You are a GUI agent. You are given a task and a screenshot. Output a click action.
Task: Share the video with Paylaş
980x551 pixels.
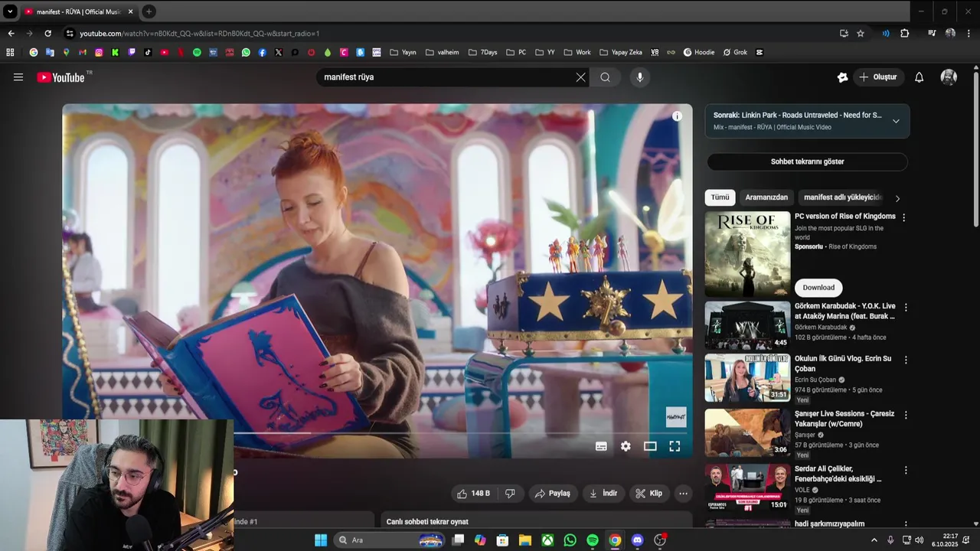(x=552, y=494)
